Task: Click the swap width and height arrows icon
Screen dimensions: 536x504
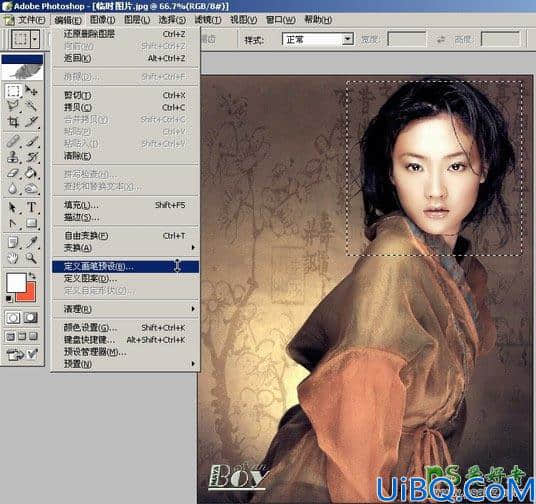Action: 441,40
